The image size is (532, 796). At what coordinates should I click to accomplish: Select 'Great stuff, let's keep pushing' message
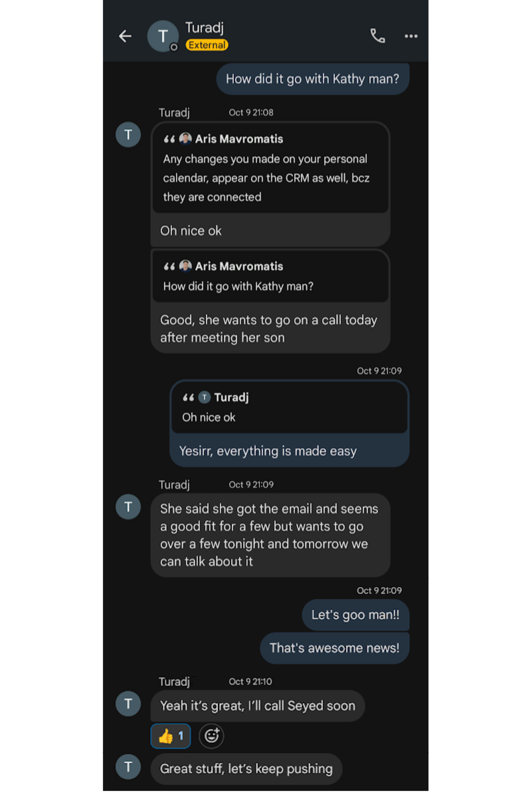coord(246,768)
